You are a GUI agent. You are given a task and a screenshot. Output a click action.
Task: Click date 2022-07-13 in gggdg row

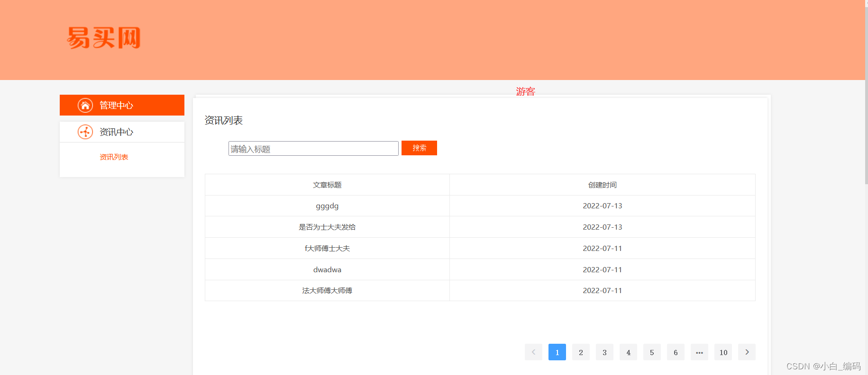pos(603,206)
